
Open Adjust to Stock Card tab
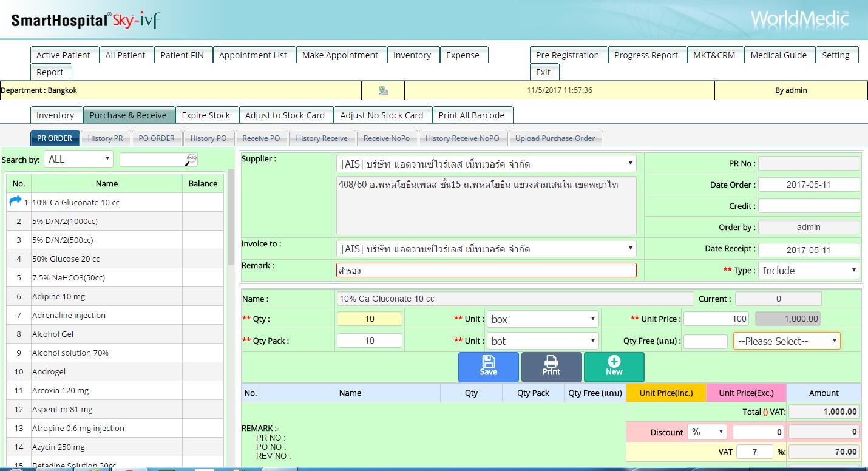point(285,115)
